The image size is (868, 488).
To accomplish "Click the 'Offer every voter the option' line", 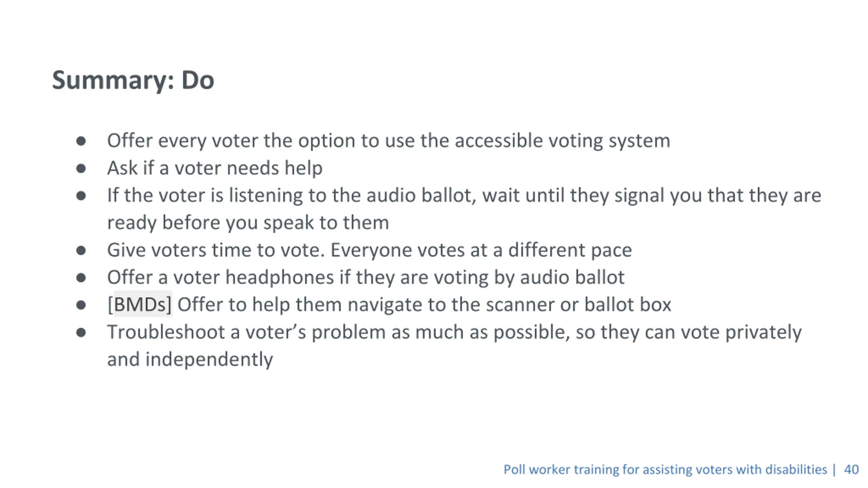I will coord(389,141).
